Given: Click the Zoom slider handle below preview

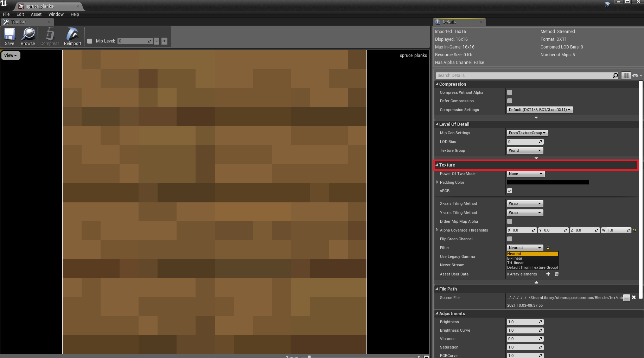Looking at the screenshot, I should 309,357.
